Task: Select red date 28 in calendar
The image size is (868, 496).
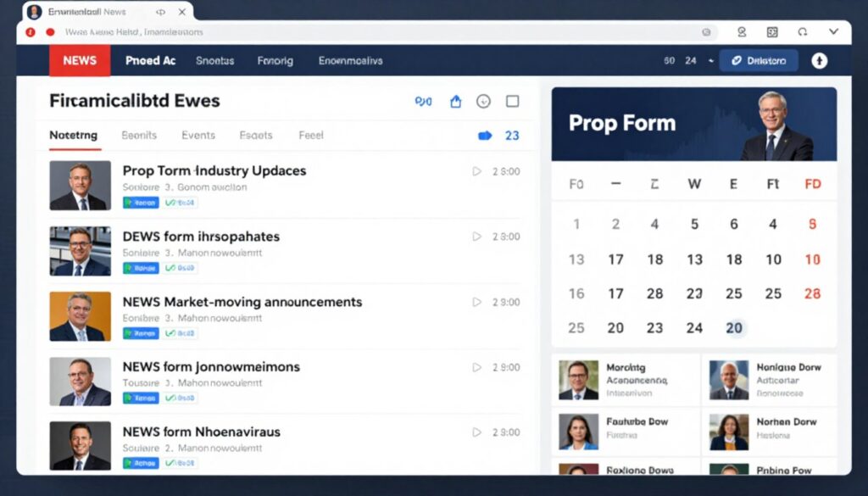Action: [x=812, y=293]
